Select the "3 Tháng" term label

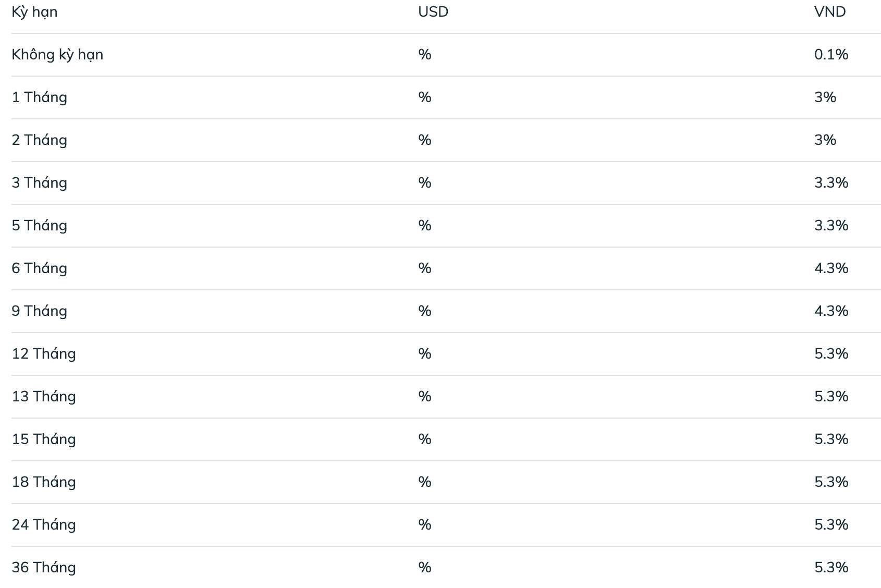pyautogui.click(x=40, y=183)
